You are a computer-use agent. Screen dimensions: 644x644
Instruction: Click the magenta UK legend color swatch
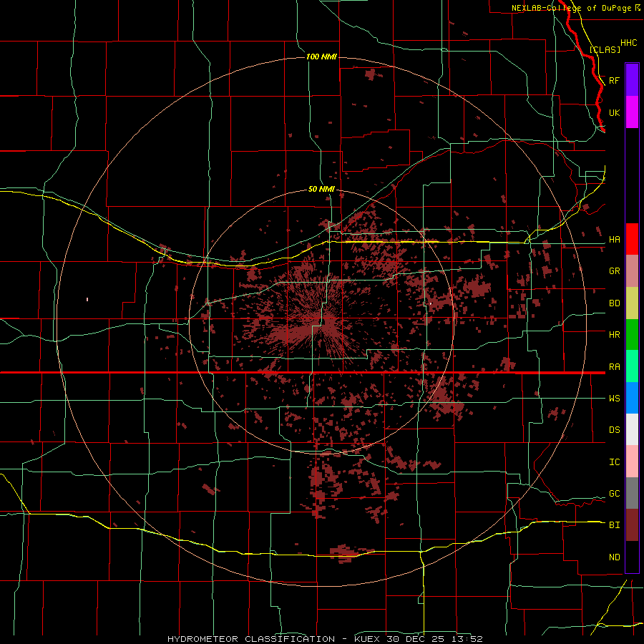pos(632,112)
